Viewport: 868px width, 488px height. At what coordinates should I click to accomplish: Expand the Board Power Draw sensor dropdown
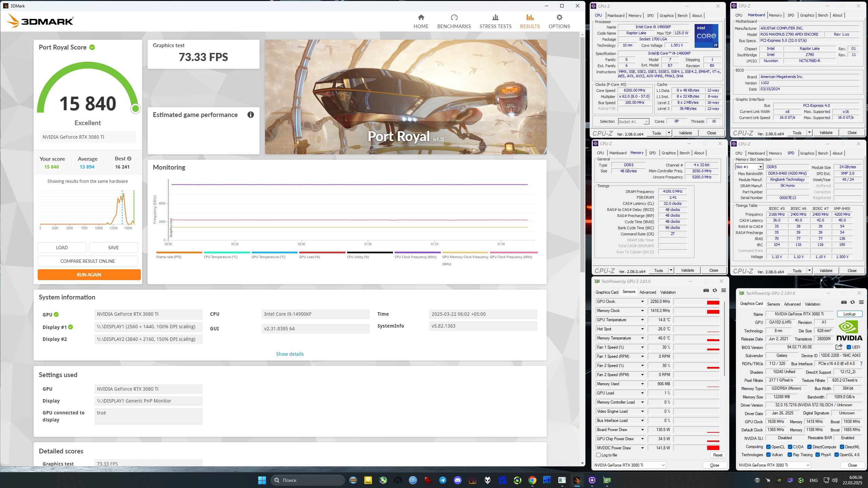[642, 430]
